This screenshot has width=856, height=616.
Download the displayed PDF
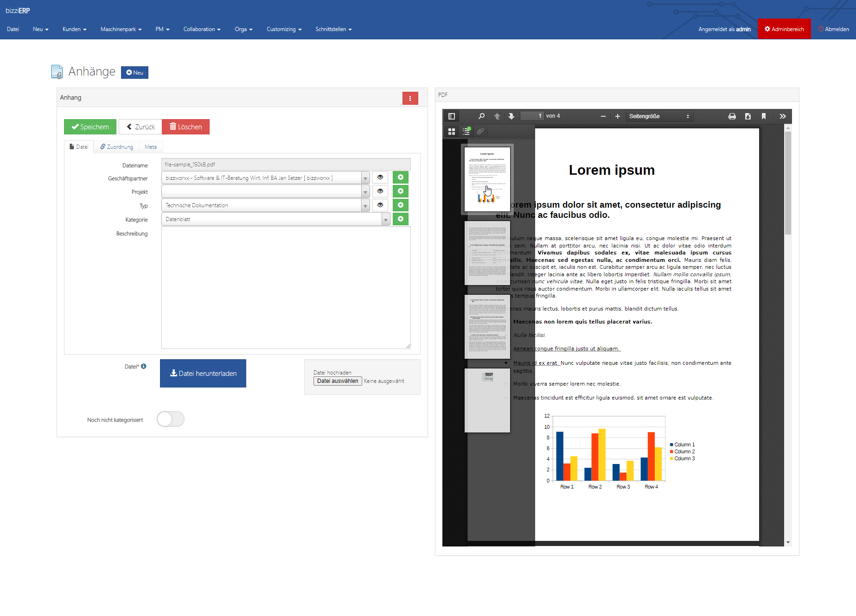coord(748,116)
